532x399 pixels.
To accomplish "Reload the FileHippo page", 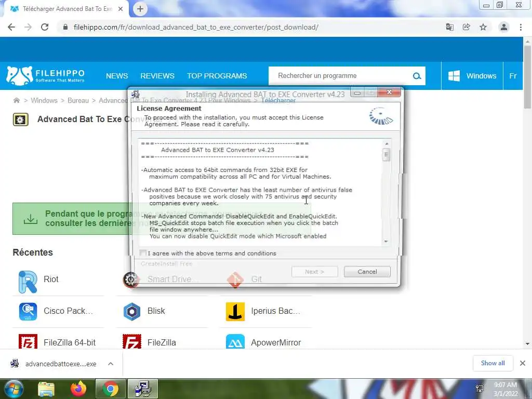I will [x=45, y=27].
